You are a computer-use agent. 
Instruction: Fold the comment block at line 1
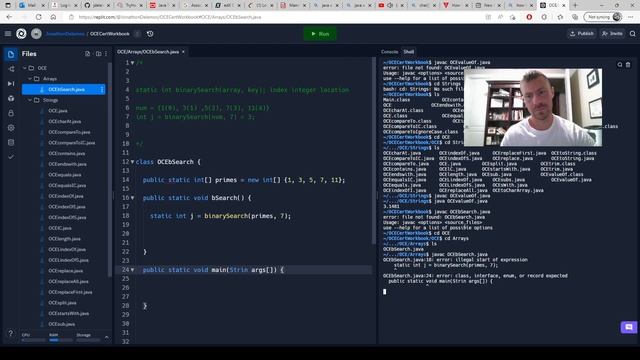point(132,63)
